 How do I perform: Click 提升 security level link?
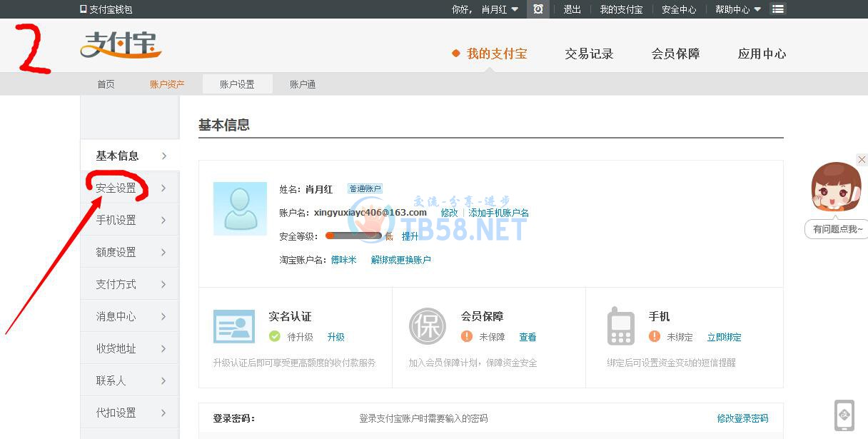click(x=410, y=236)
